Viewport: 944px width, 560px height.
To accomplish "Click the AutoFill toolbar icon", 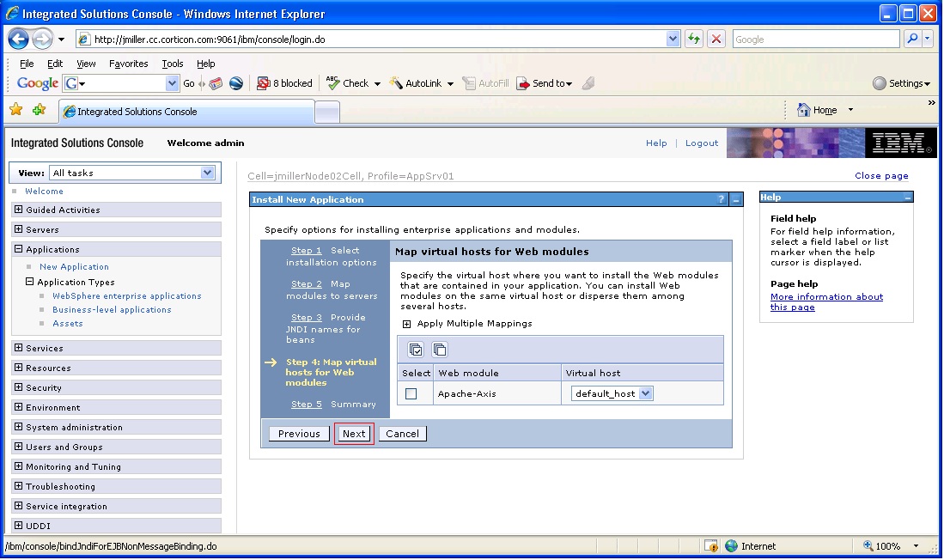I will [x=469, y=83].
